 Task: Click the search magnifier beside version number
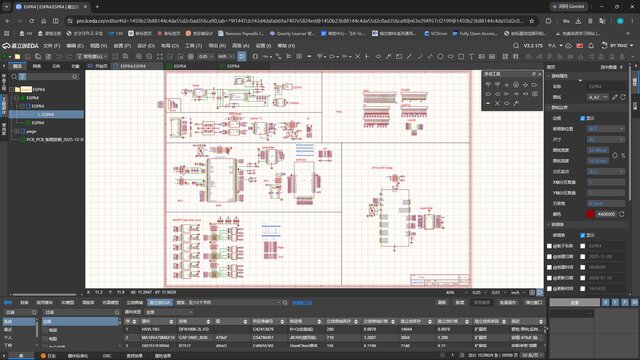[516, 46]
